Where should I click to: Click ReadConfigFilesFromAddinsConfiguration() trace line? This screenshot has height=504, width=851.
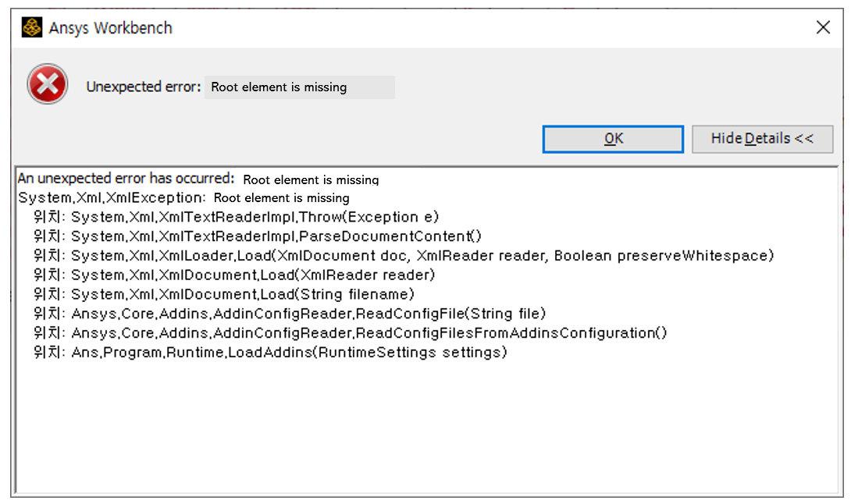click(350, 333)
